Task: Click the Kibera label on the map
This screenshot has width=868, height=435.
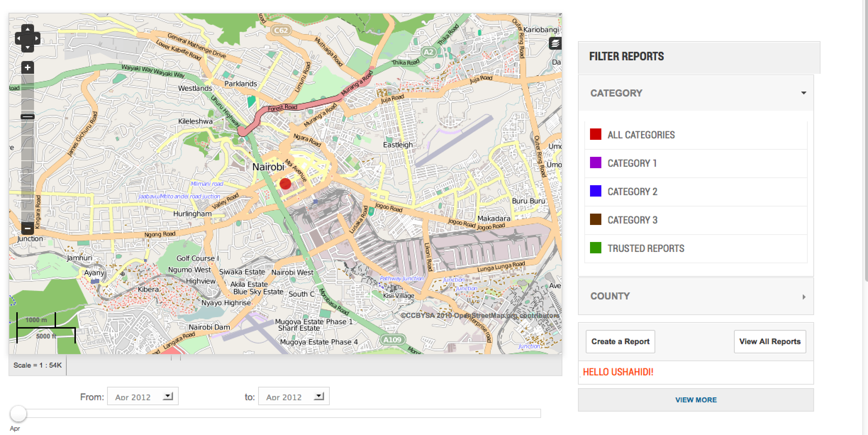Action: 148,290
